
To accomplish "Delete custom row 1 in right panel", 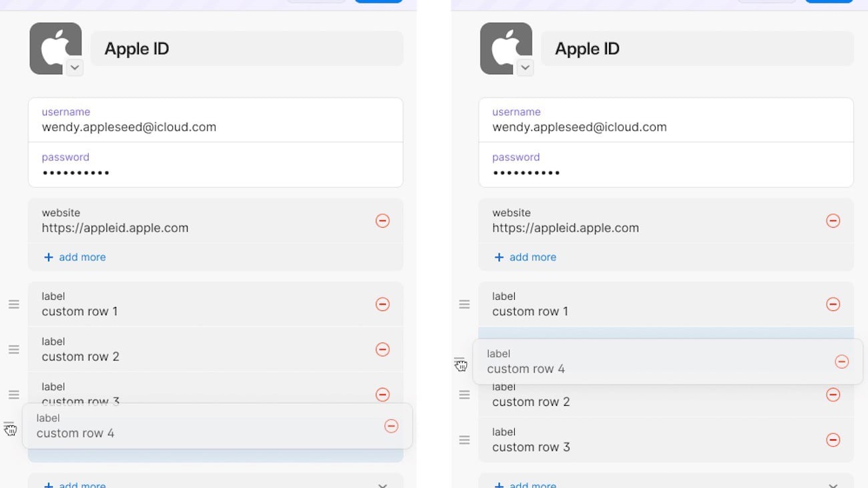I will pos(833,304).
